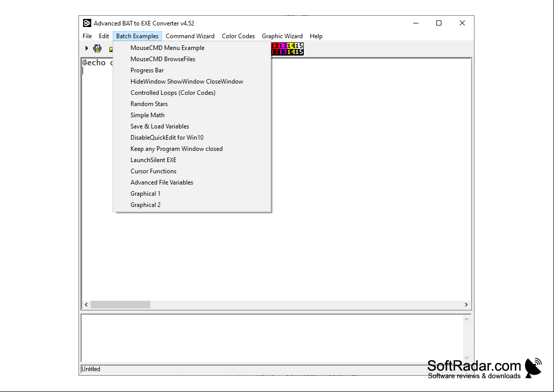
Task: Click the right arrow of horizontal scrollbar
Action: [x=466, y=305]
